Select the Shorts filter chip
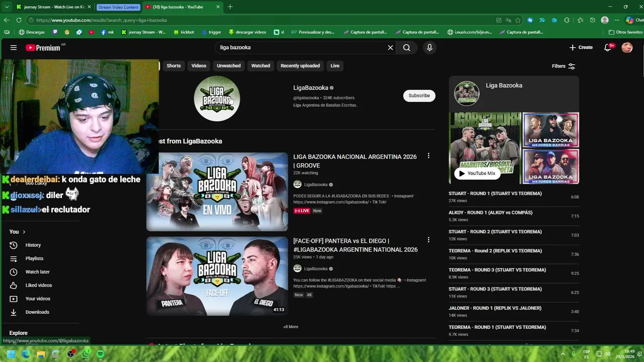The height and width of the screenshot is (362, 644). (x=174, y=66)
